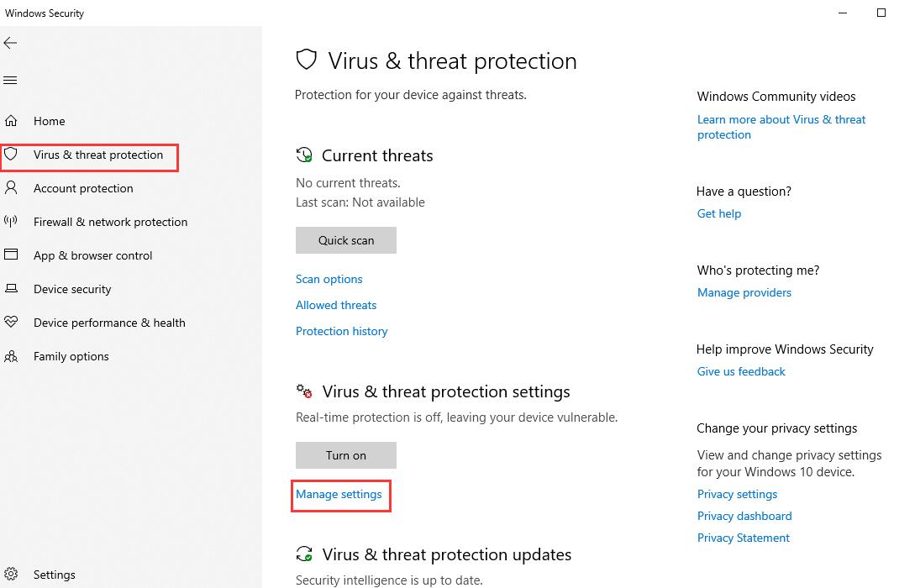Open Scan options

(329, 279)
